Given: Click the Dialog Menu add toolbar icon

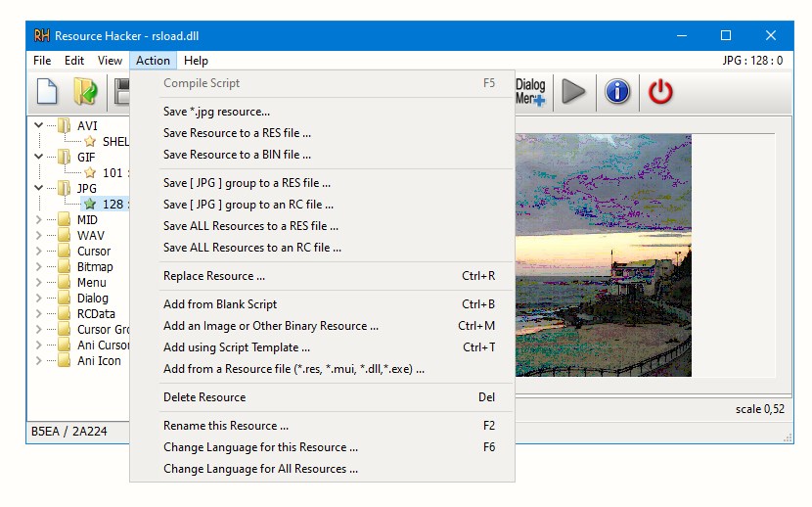Looking at the screenshot, I should tap(530, 92).
